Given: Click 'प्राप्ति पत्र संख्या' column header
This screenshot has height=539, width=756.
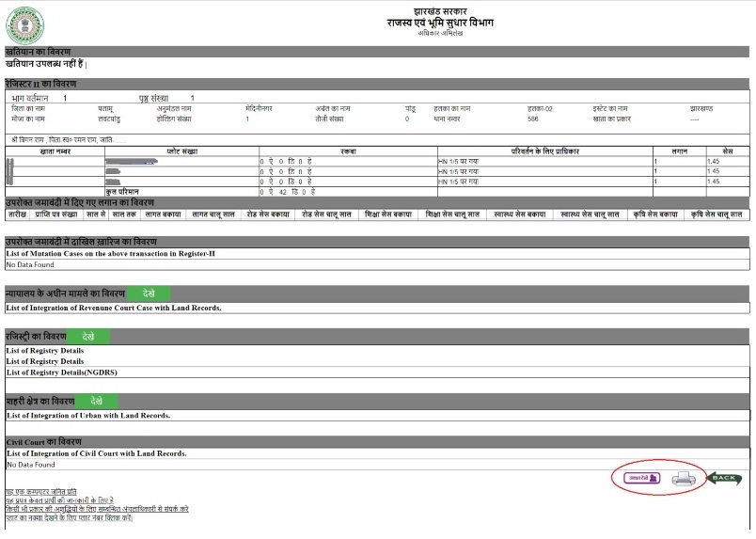Looking at the screenshot, I should pos(56,214).
